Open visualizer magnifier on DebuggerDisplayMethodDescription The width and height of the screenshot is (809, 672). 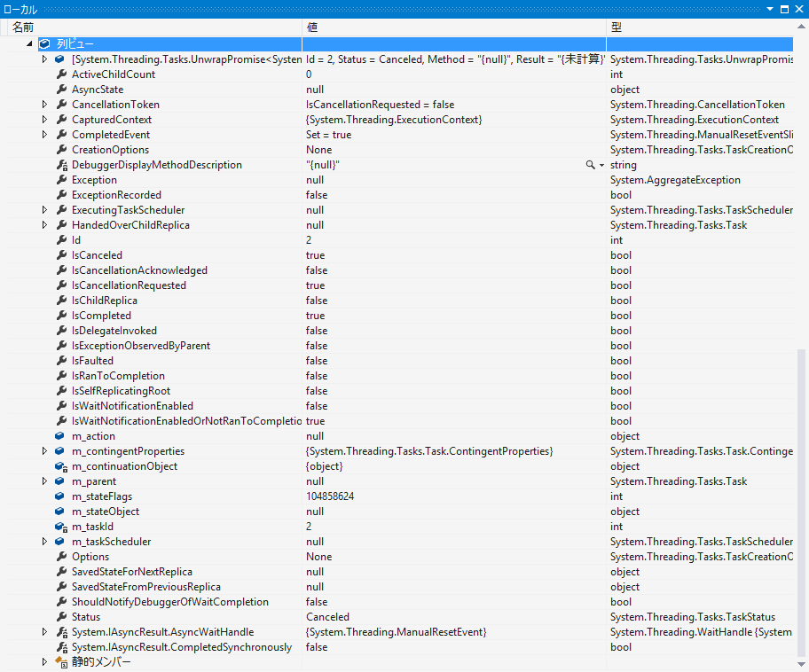point(590,165)
